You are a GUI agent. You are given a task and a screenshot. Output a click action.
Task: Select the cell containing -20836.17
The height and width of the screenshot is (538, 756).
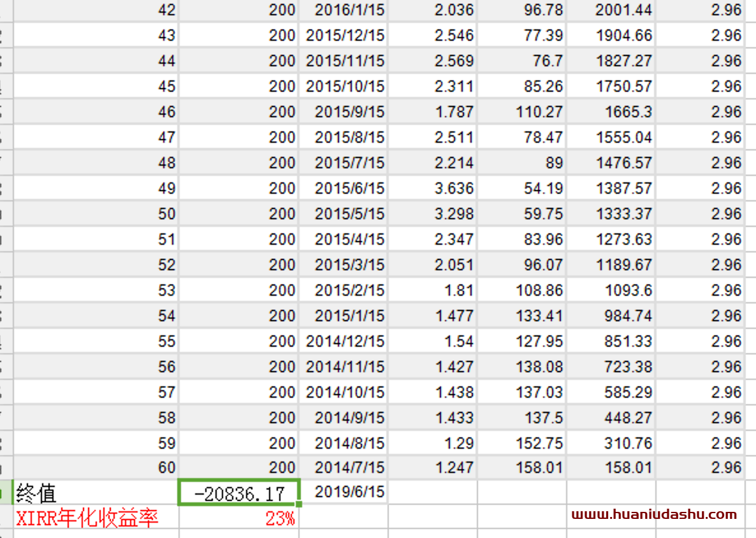click(x=239, y=493)
